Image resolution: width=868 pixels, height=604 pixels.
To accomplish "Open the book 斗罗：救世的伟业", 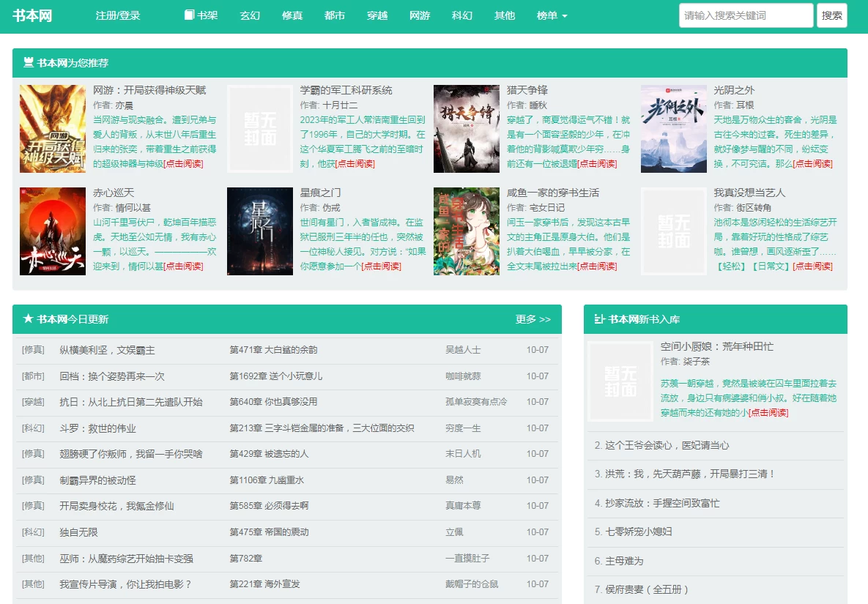I will pos(97,428).
